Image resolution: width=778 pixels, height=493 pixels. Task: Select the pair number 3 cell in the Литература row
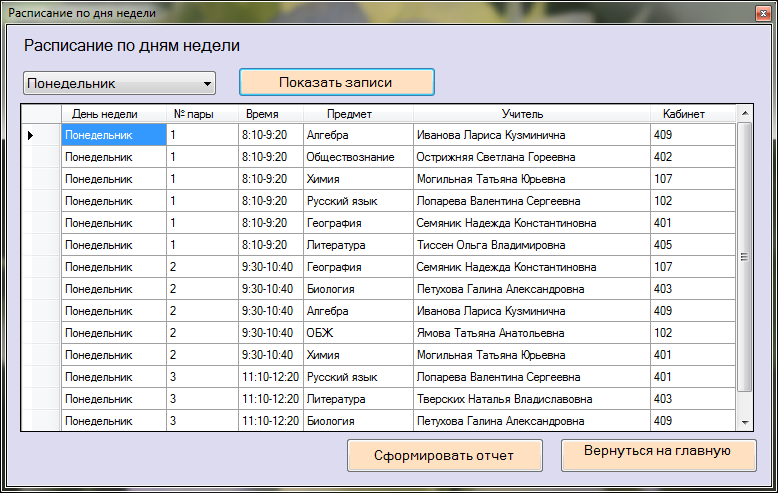click(x=202, y=399)
